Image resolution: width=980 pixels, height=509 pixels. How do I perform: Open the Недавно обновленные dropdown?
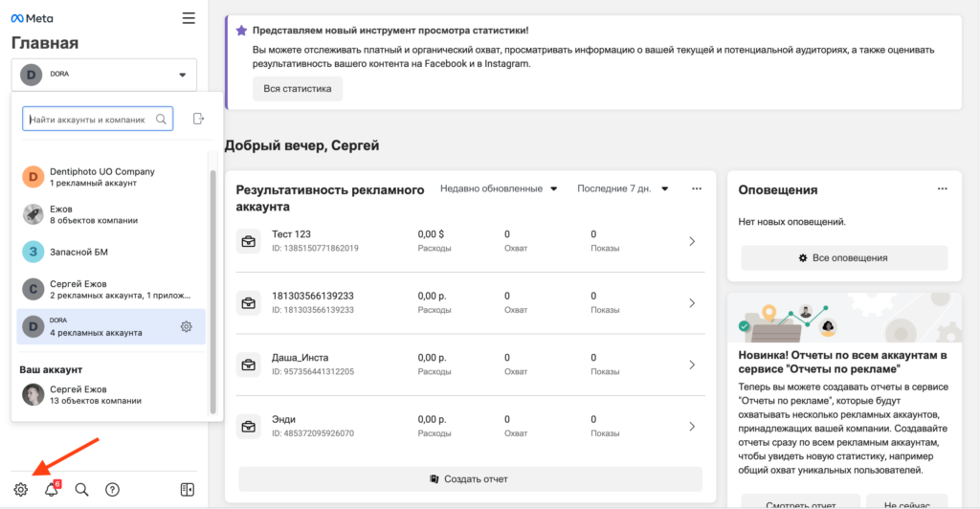(x=498, y=188)
